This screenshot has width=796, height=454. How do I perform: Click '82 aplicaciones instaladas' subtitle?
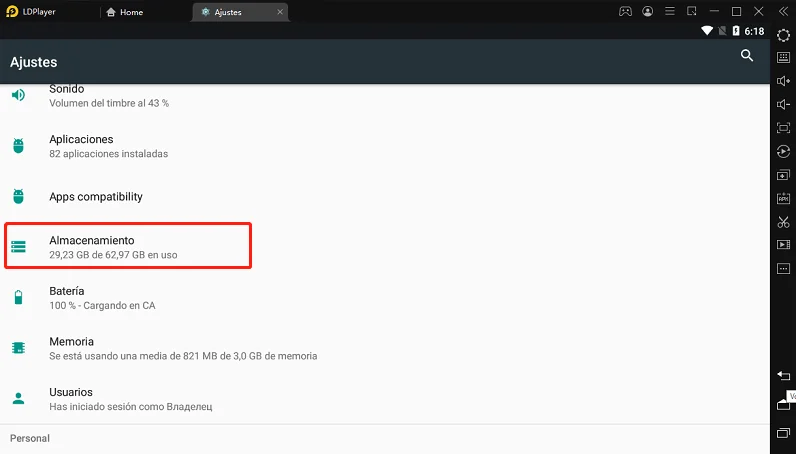click(109, 154)
